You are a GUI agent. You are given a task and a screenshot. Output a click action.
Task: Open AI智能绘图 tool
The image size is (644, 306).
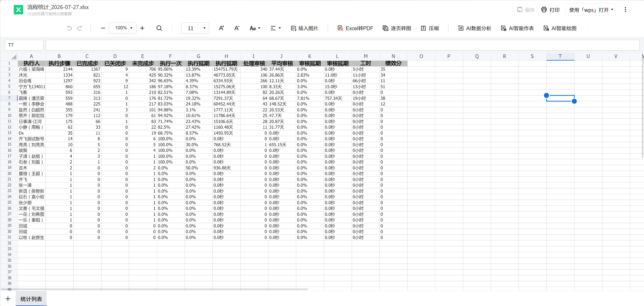pyautogui.click(x=560, y=28)
